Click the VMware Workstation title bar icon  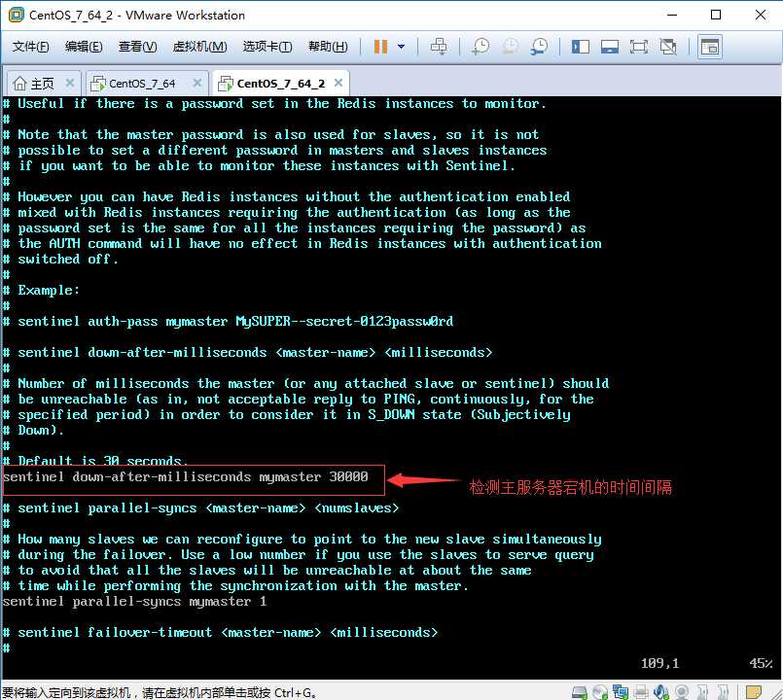click(x=16, y=15)
